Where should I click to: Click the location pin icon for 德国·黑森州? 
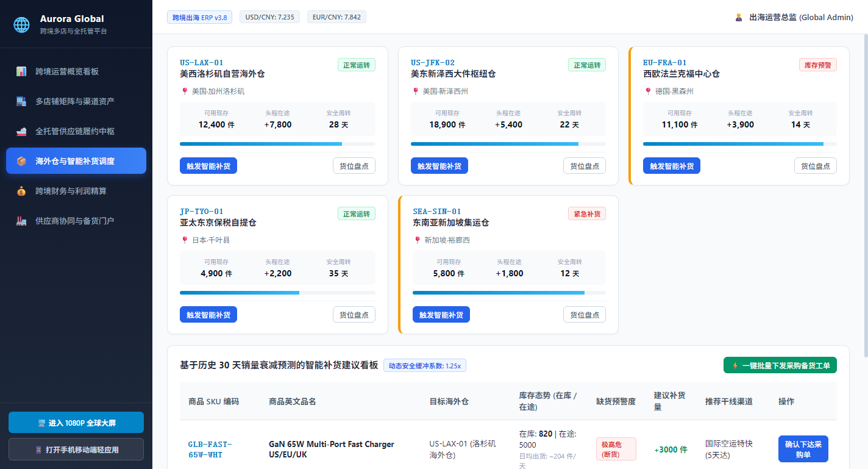click(647, 91)
